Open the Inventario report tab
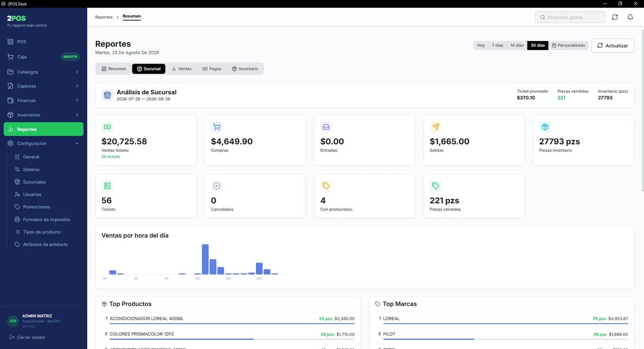The image size is (644, 349). (245, 69)
